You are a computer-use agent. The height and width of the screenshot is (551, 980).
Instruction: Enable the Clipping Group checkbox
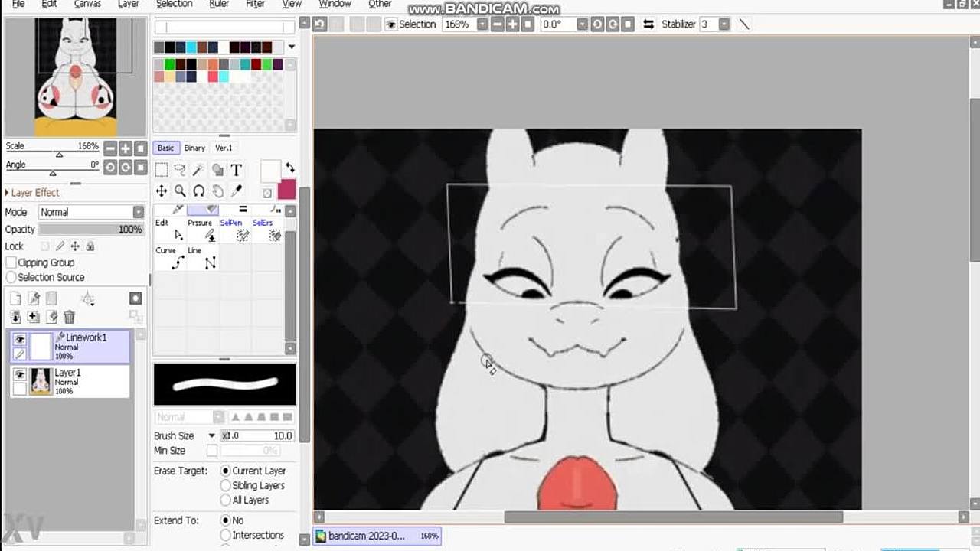pyautogui.click(x=11, y=262)
